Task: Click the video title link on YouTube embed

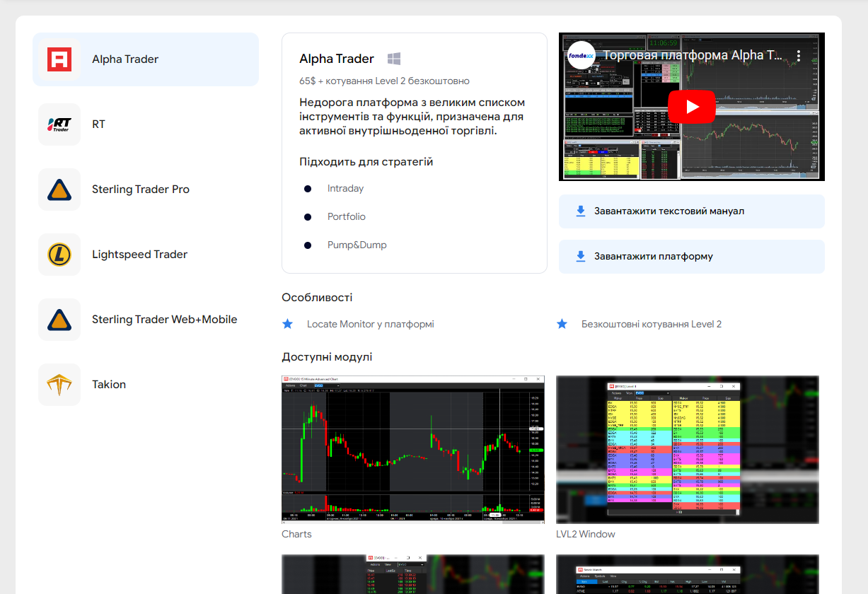Action: coord(692,55)
